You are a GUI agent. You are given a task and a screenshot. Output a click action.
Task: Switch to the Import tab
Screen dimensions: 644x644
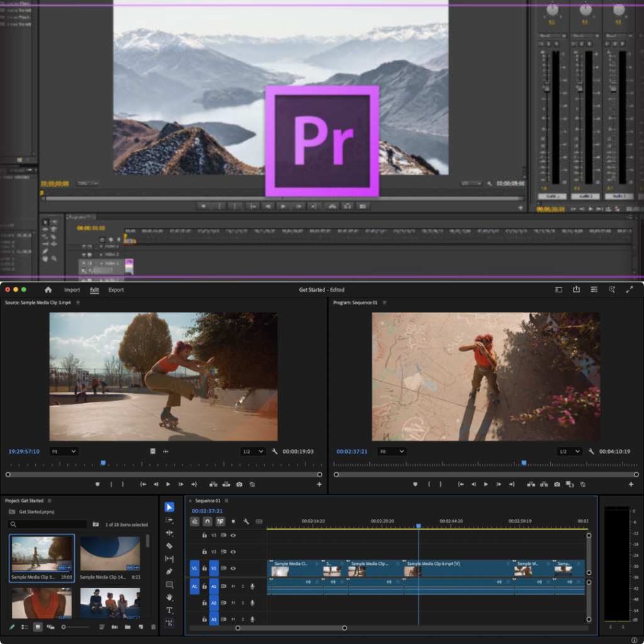pyautogui.click(x=72, y=290)
